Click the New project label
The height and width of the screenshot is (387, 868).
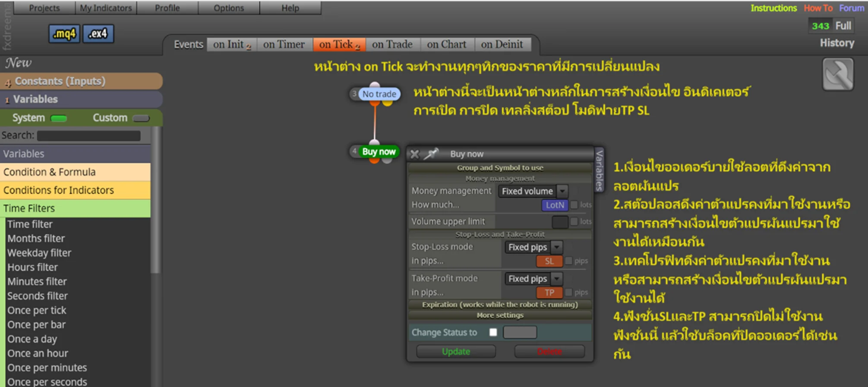[x=18, y=63]
